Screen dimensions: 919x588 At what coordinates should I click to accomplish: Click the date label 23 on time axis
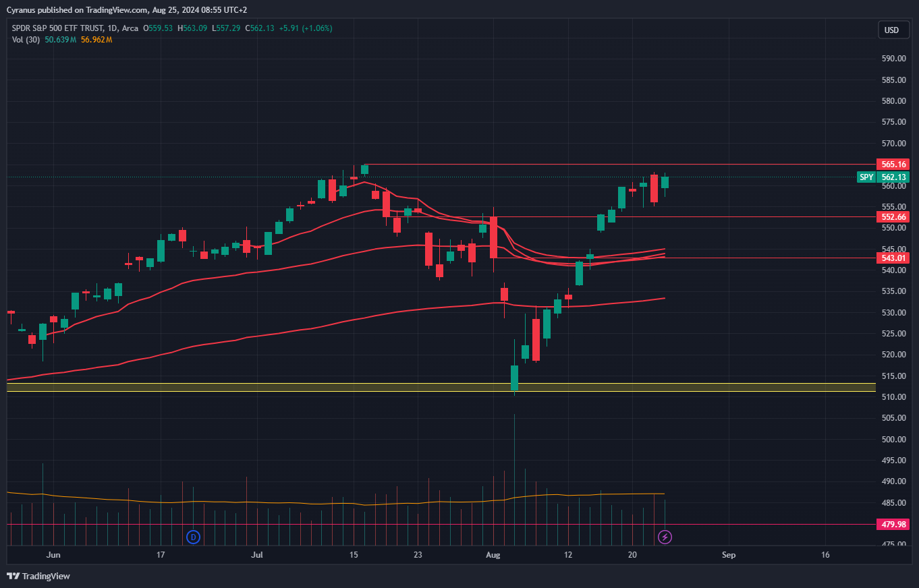[418, 555]
